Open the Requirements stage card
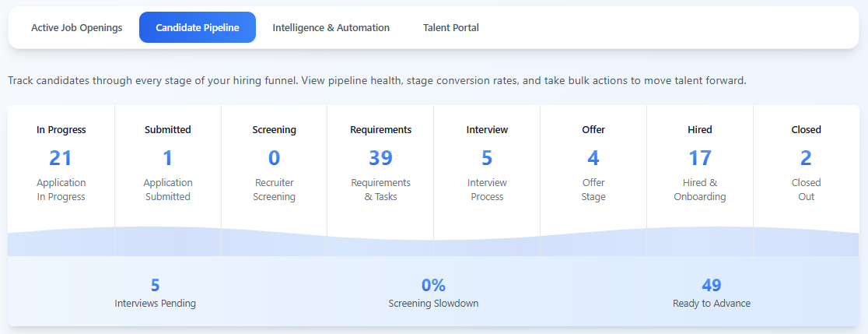 (x=380, y=165)
